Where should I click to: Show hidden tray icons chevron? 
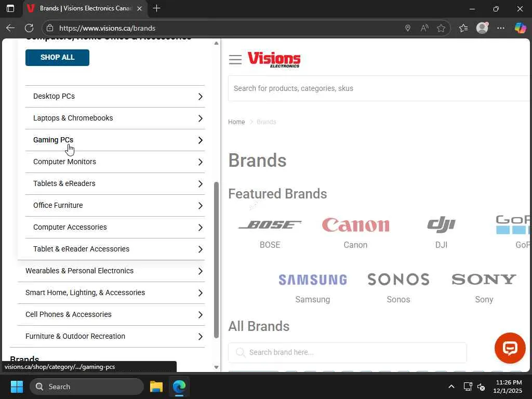451,387
